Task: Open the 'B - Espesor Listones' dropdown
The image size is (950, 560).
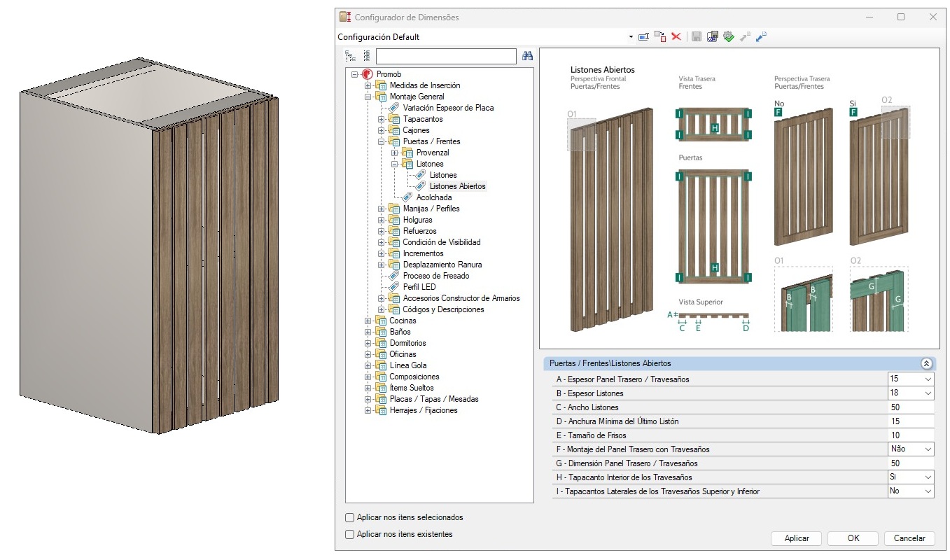Action: pyautogui.click(x=928, y=393)
